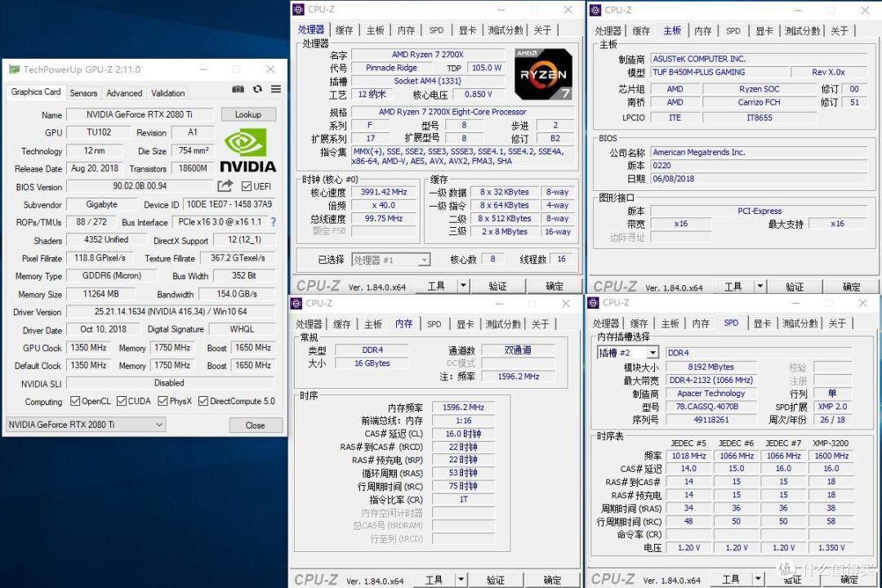Switch to GPU-Z Sensors tab
The height and width of the screenshot is (588, 882).
point(83,93)
